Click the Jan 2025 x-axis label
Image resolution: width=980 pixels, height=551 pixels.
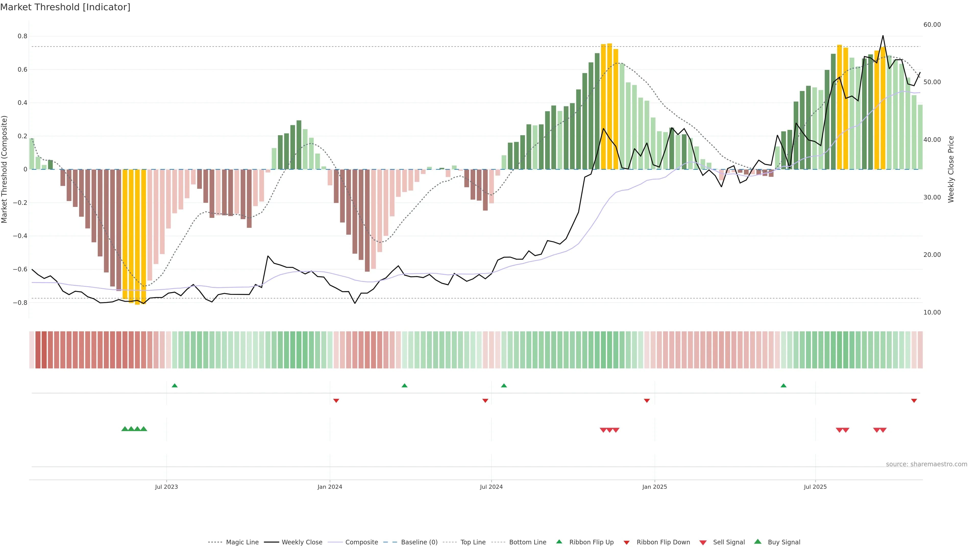[654, 487]
